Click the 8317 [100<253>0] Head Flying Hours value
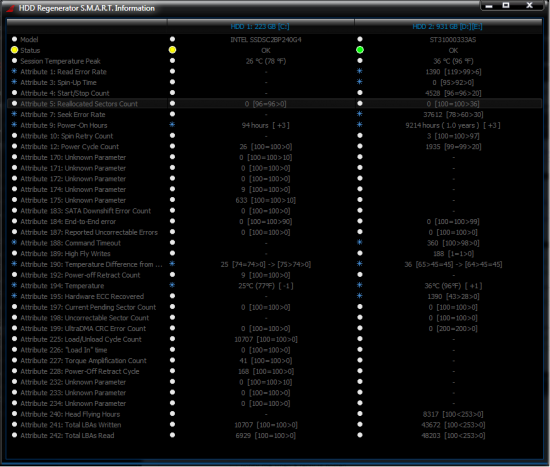Image resolution: width=550 pixels, height=467 pixels. [x=453, y=414]
